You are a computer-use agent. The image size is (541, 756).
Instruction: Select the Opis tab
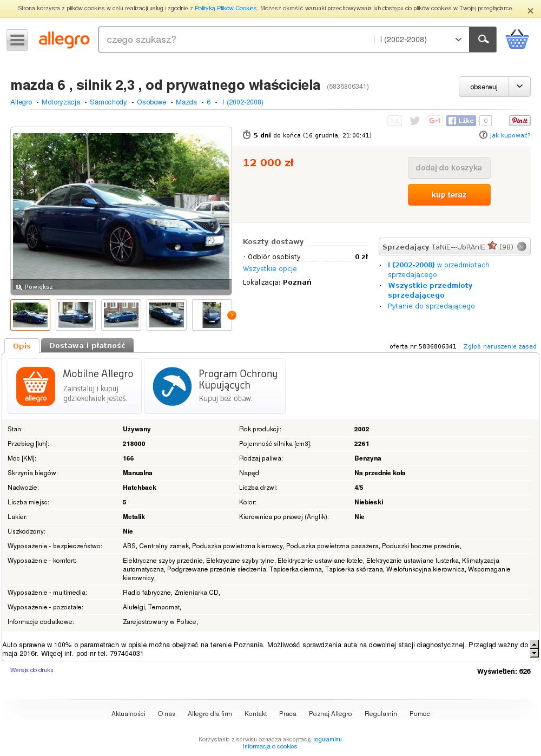point(22,346)
